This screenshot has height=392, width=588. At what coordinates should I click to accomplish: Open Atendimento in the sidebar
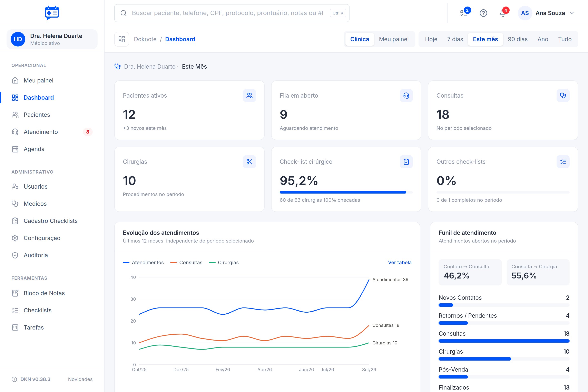point(52,132)
